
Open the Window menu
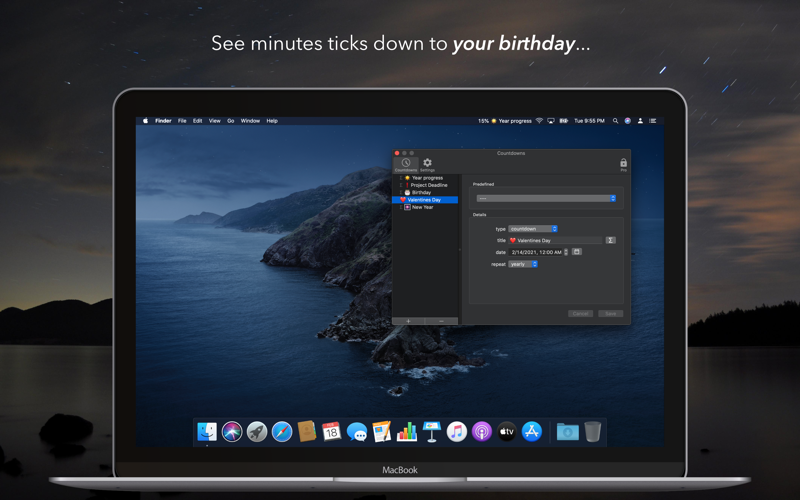point(250,121)
